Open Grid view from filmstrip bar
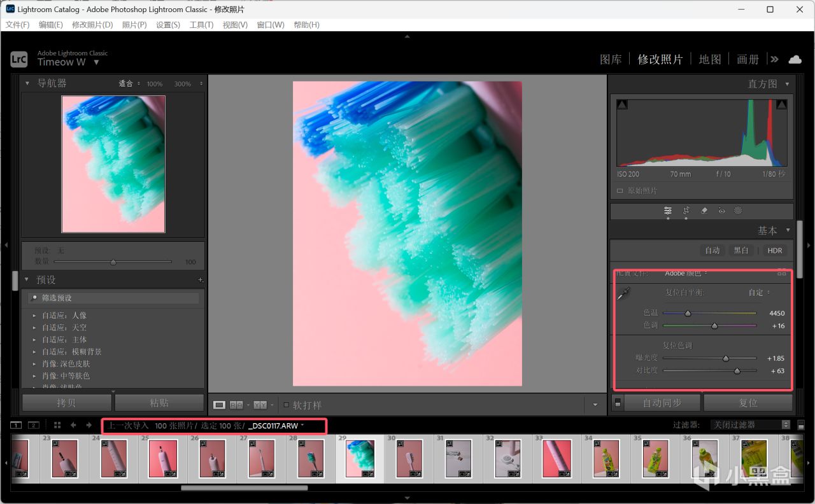This screenshot has width=815, height=504. point(57,425)
